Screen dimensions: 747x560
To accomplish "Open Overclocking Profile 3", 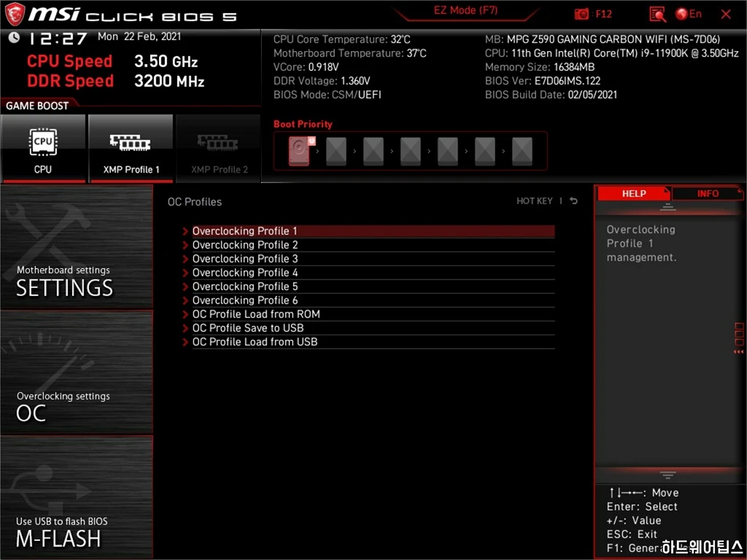I will click(x=373, y=259).
